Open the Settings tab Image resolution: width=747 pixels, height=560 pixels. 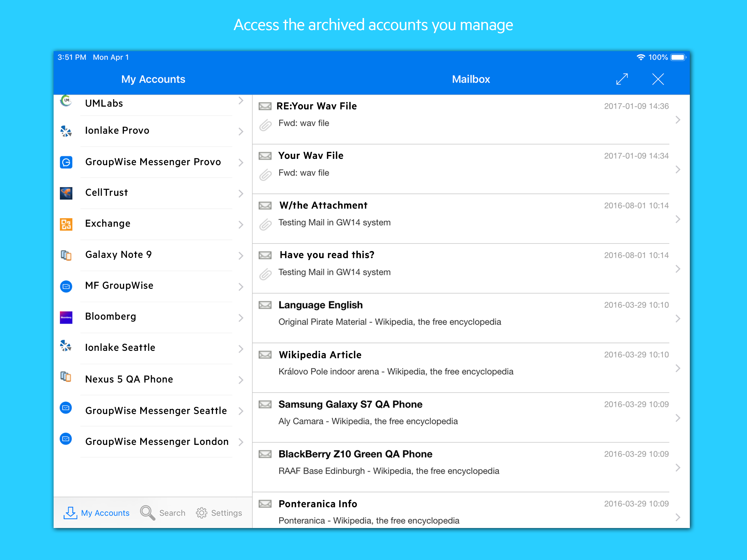(x=219, y=513)
